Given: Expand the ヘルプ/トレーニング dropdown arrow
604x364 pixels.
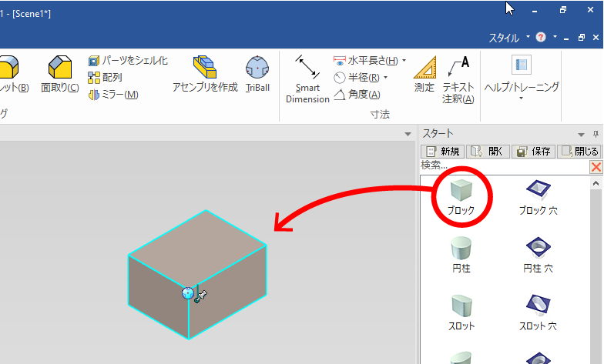Looking at the screenshot, I should [521, 99].
